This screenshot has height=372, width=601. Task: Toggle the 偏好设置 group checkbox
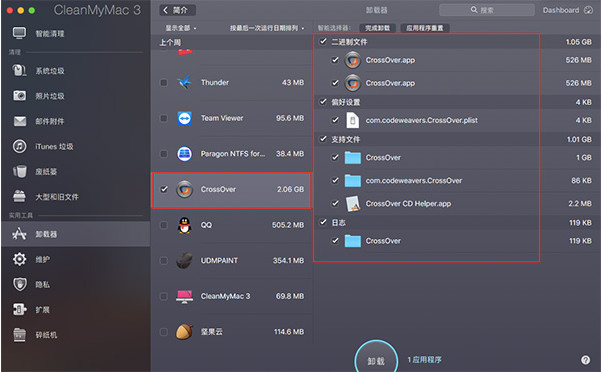323,102
